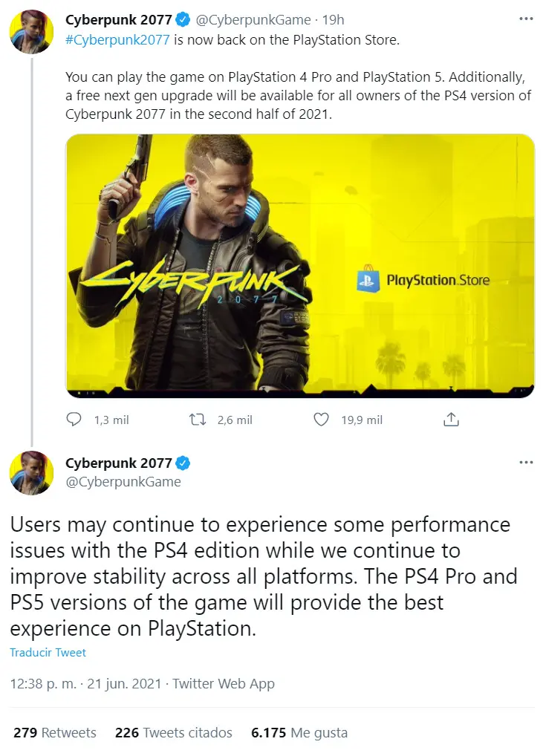This screenshot has height=756, width=546.
Task: Click Traducir Tweet link
Action: coord(48,652)
